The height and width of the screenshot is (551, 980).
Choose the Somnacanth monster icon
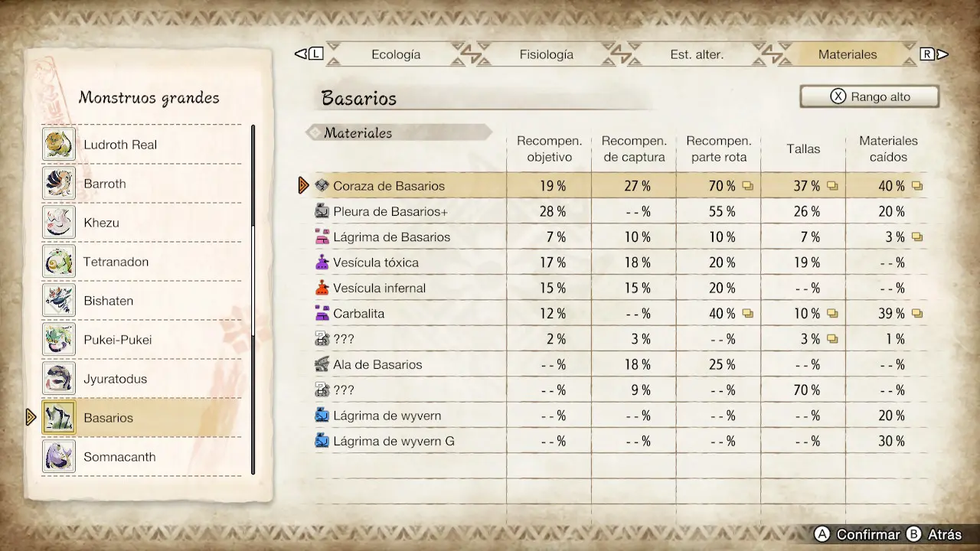click(59, 457)
